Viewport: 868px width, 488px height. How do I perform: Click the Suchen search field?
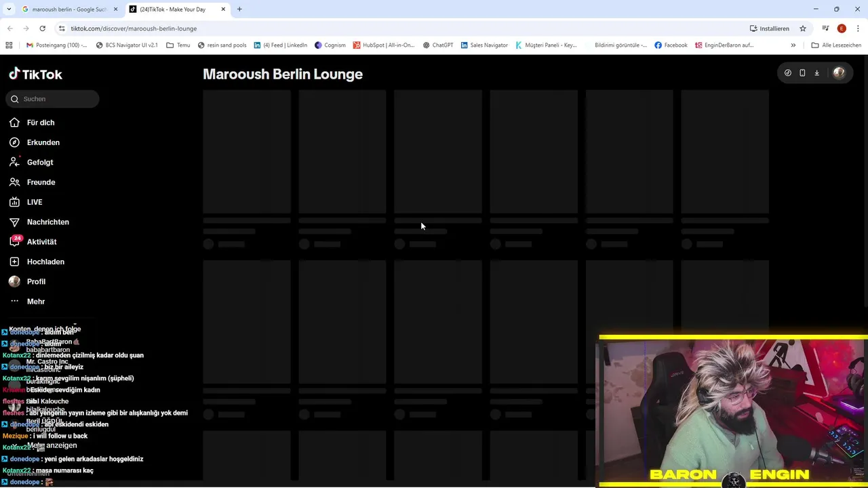point(52,99)
